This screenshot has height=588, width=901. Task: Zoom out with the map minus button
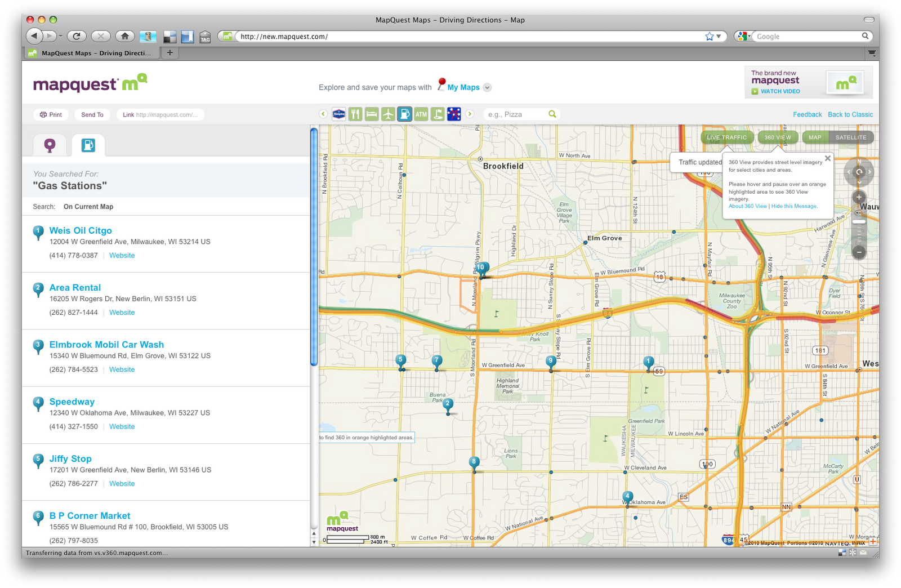point(859,252)
